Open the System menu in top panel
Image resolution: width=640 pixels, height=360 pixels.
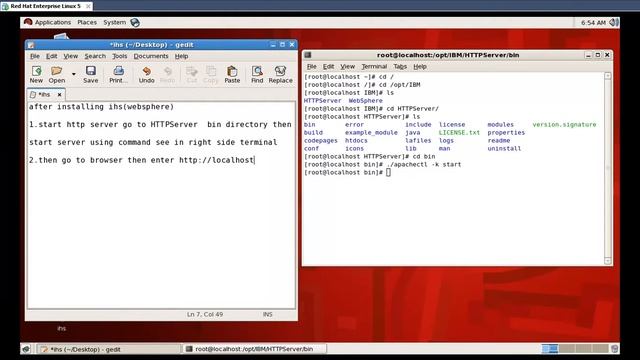click(x=115, y=22)
